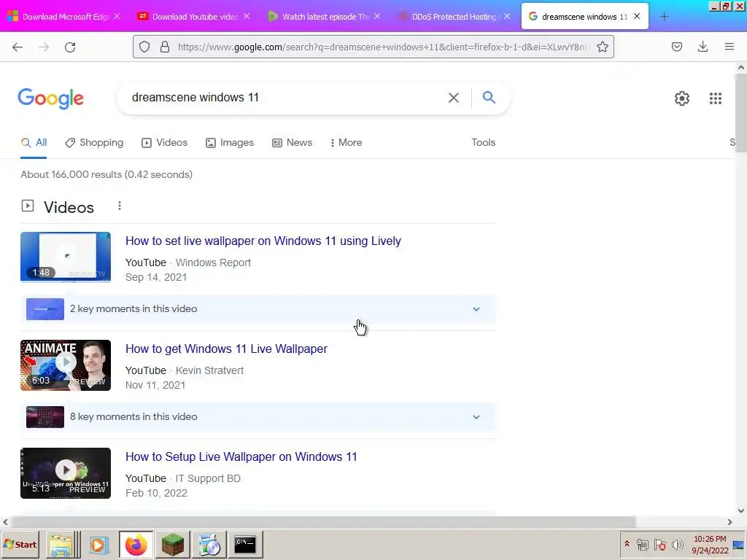Open the Google apps grid
Image resolution: width=747 pixels, height=560 pixels.
715,98
